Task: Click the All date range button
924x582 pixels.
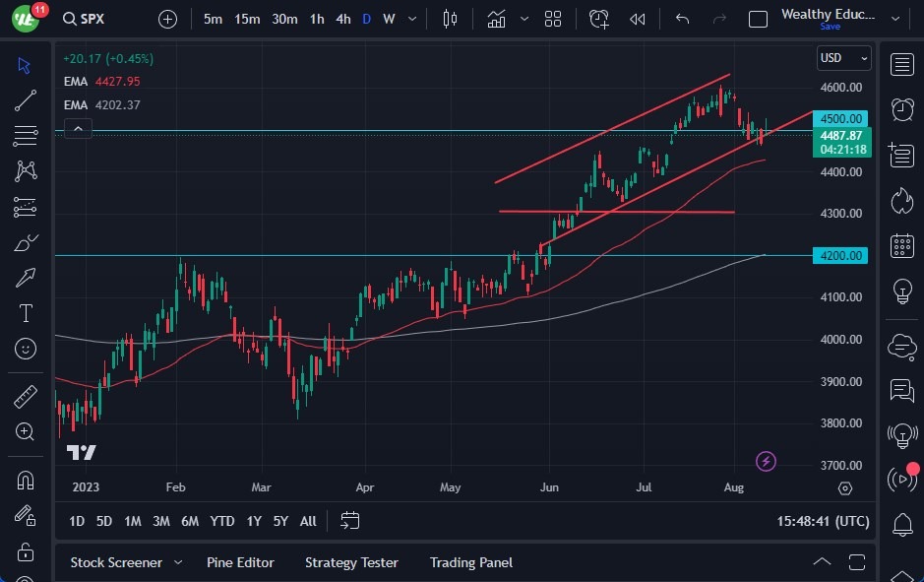Action: click(x=308, y=521)
